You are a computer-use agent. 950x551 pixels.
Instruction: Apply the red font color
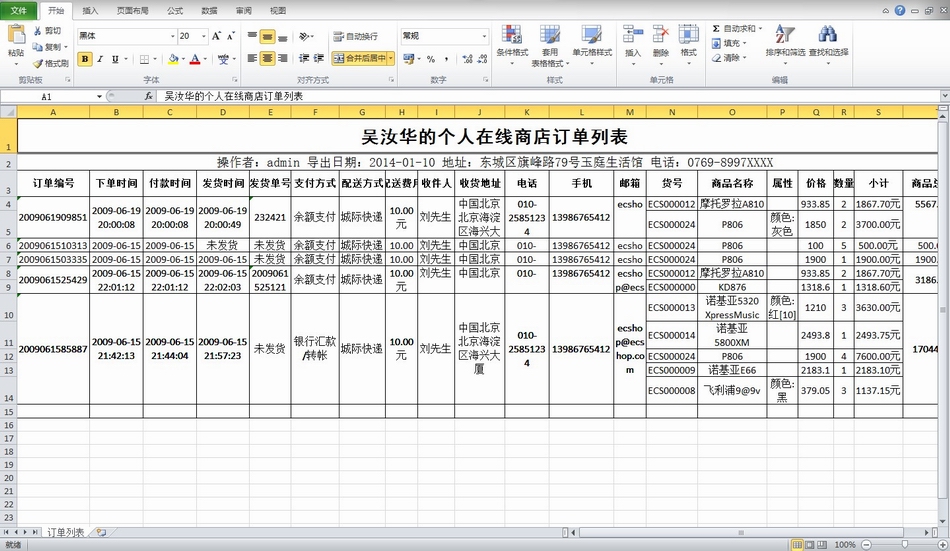point(194,59)
